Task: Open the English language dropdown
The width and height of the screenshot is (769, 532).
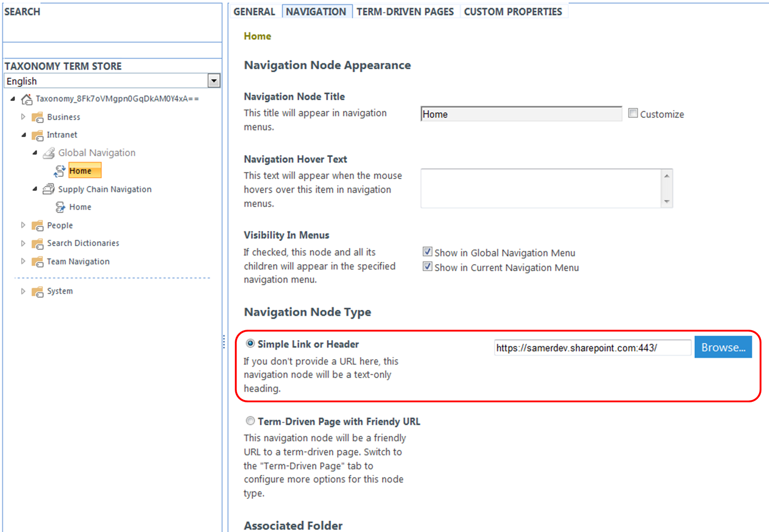Action: pos(214,81)
